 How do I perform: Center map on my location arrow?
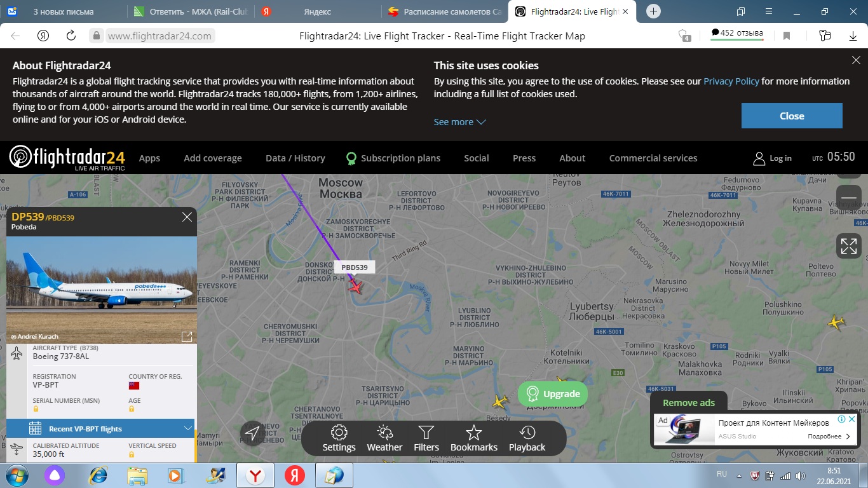point(252,433)
